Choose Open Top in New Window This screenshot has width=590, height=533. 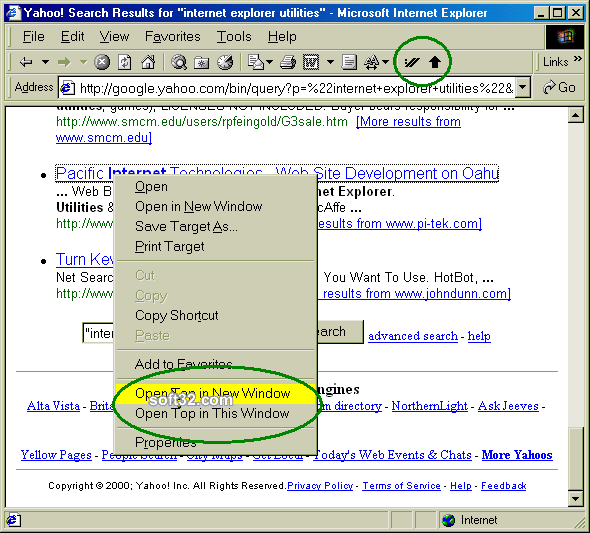tap(215, 393)
